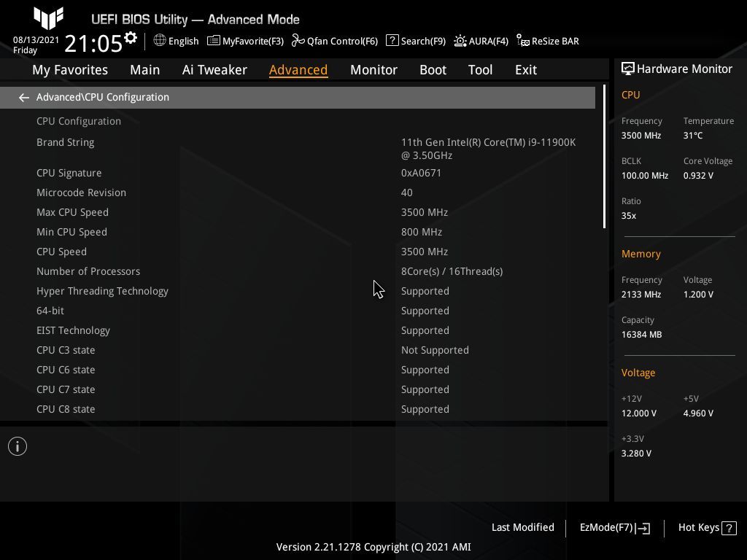Switch to the Main tab
The height and width of the screenshot is (560, 747).
145,70
